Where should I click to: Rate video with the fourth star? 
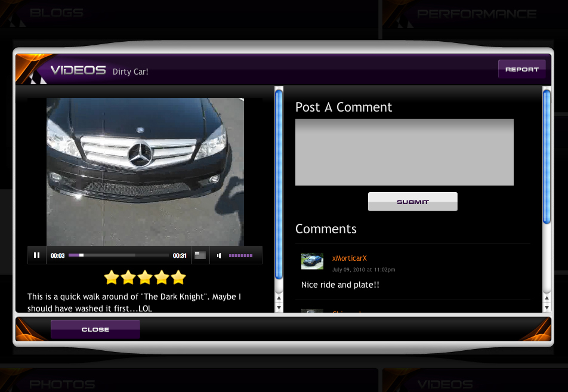tap(162, 277)
